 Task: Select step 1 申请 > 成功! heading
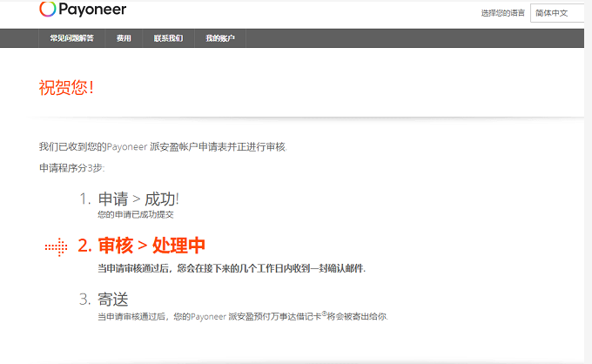[138, 199]
